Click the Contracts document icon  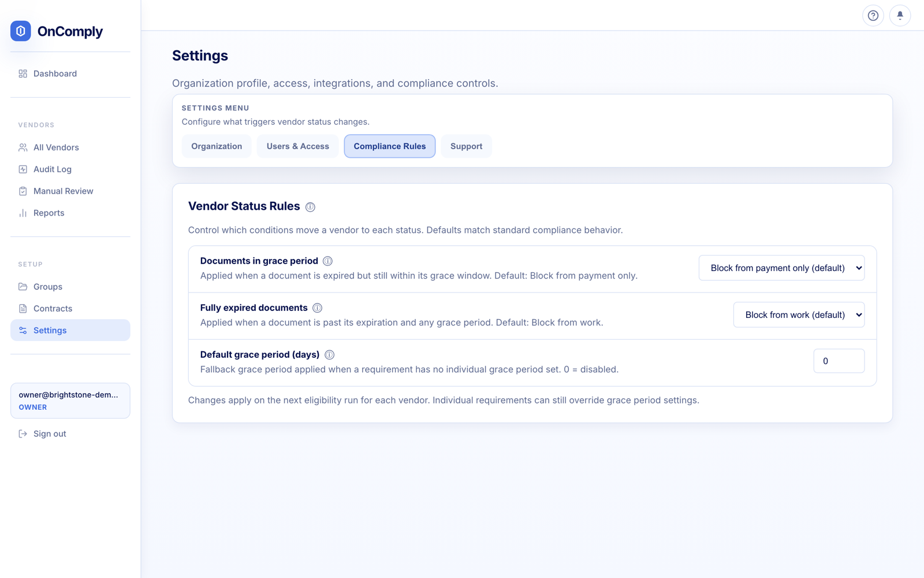tap(23, 309)
